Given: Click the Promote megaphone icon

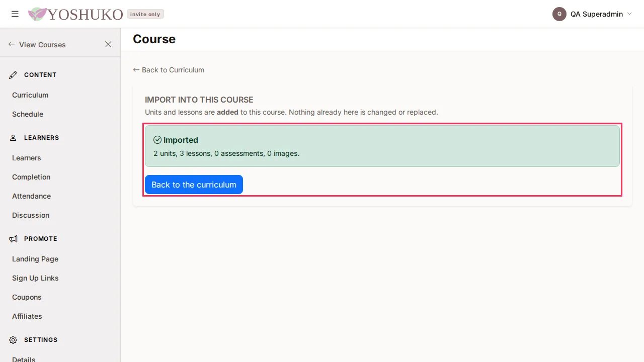Looking at the screenshot, I should click(x=14, y=239).
